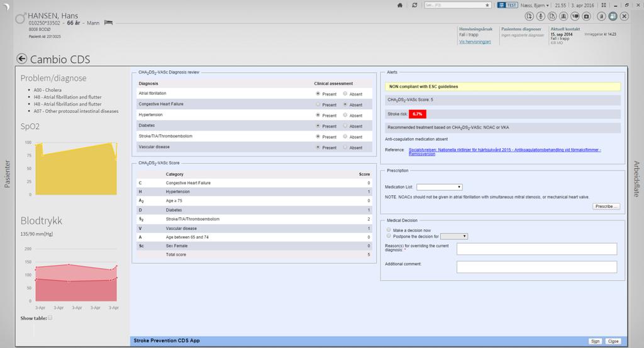Mark Vascular disease as Absent
The height and width of the screenshot is (348, 644).
pyautogui.click(x=345, y=147)
